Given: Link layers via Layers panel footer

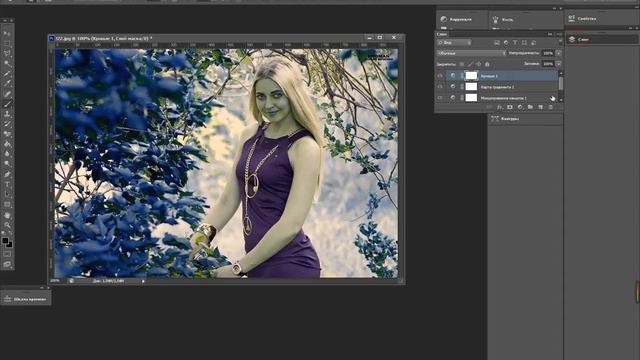Looking at the screenshot, I should point(489,107).
